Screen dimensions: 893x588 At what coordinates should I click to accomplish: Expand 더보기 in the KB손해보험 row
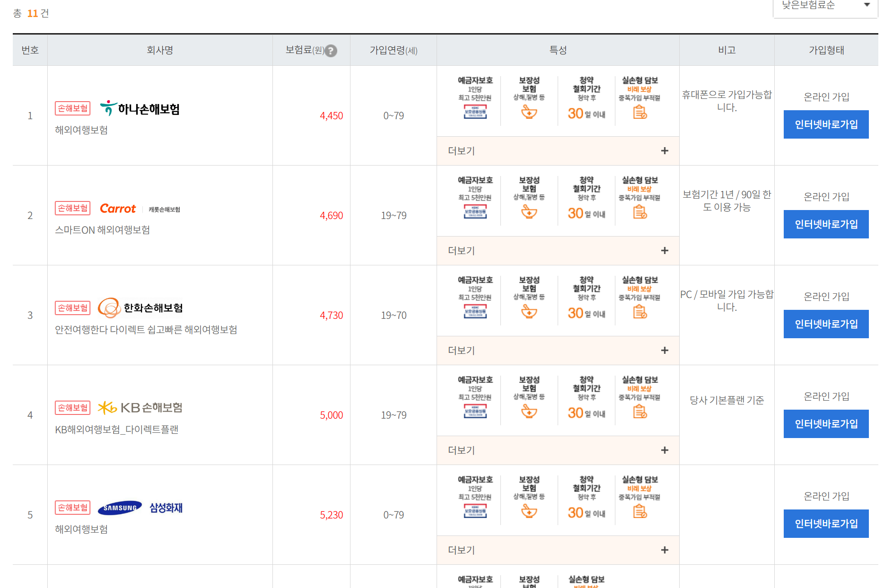(558, 450)
